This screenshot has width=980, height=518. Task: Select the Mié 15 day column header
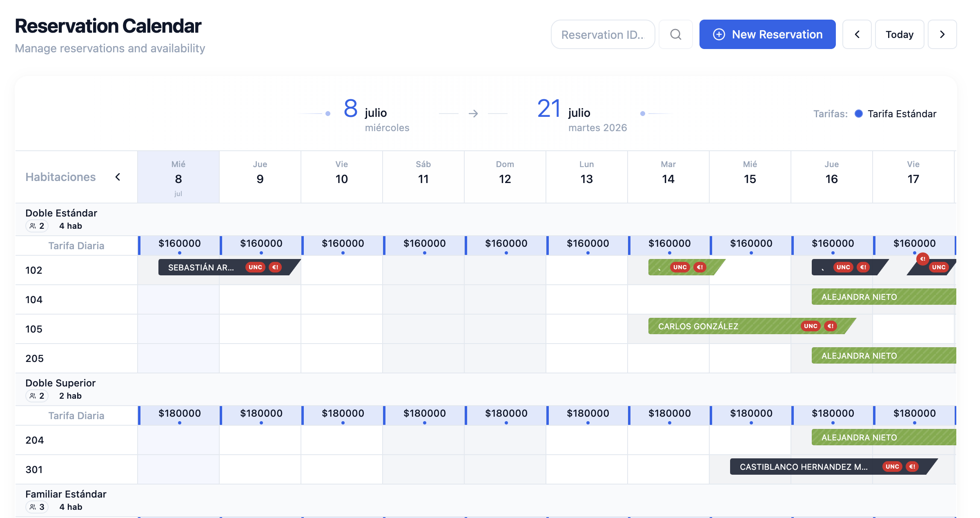coord(750,177)
